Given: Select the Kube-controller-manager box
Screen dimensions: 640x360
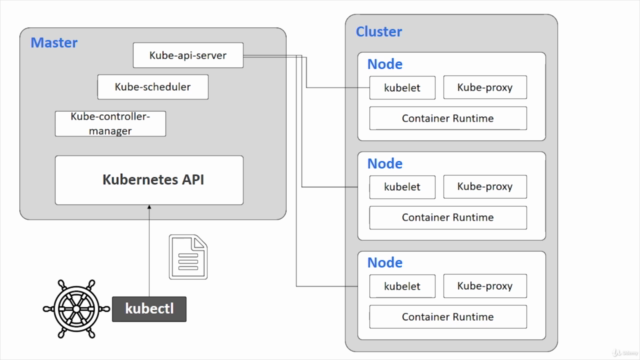Looking at the screenshot, I should point(111,124).
